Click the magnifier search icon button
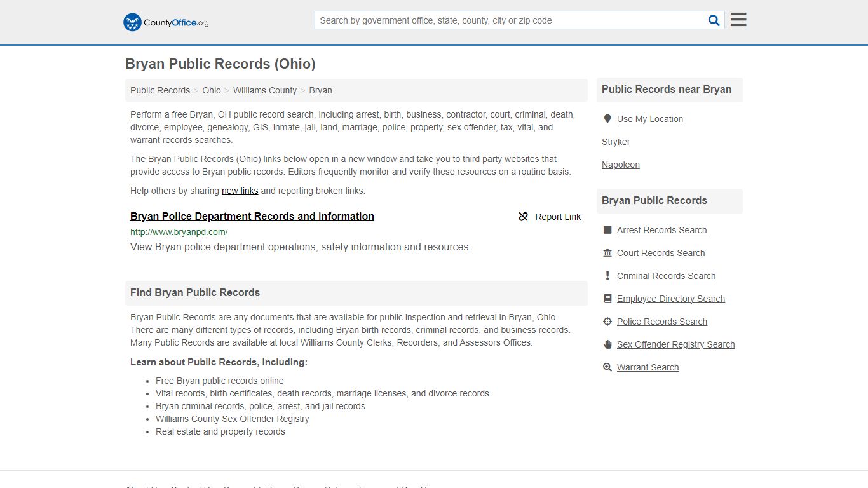868x488 pixels. coord(714,20)
